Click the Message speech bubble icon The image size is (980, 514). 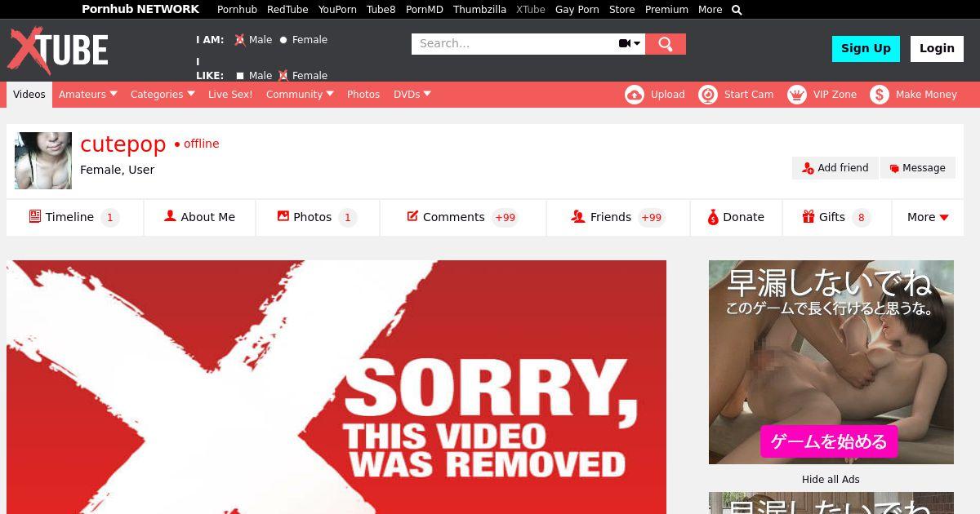point(894,169)
